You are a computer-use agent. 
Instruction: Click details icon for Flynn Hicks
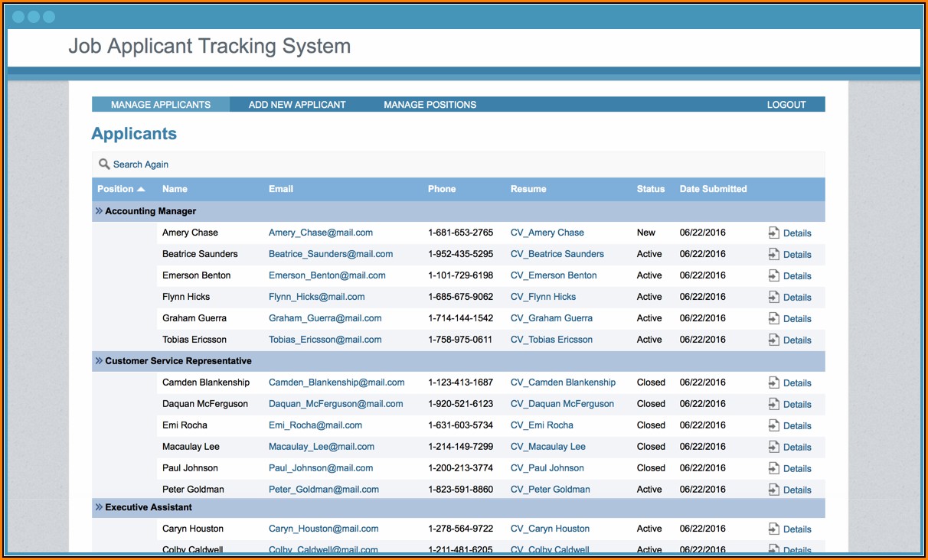(x=774, y=298)
